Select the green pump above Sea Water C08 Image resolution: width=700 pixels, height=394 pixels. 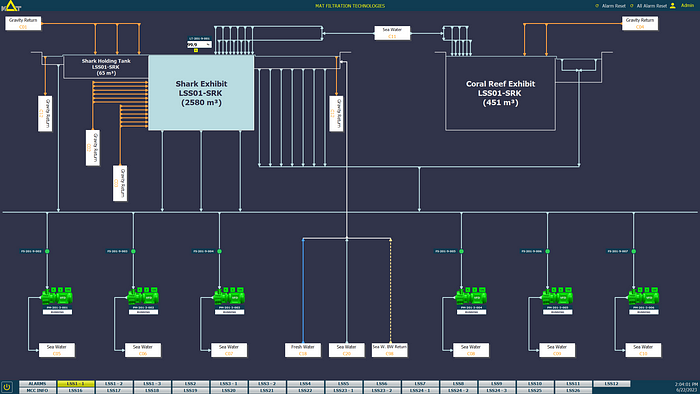coord(471,296)
